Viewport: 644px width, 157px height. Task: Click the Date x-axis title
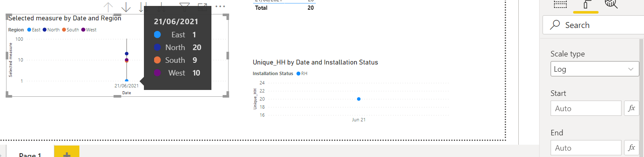tap(127, 93)
